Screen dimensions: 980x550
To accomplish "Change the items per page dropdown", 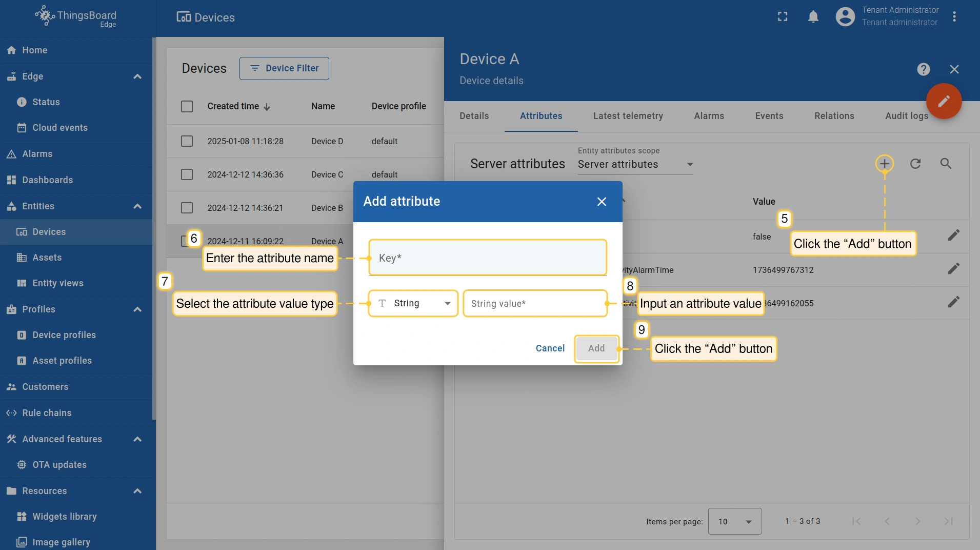I will 734,521.
